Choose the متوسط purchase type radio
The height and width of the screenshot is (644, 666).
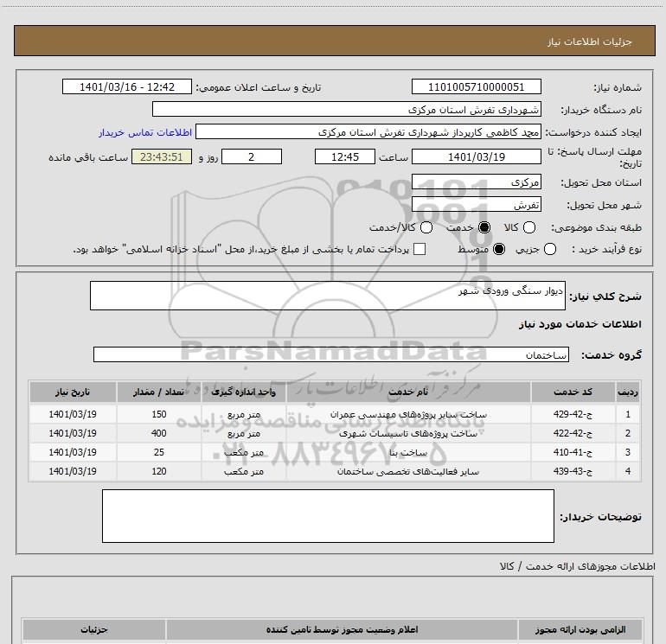click(499, 249)
